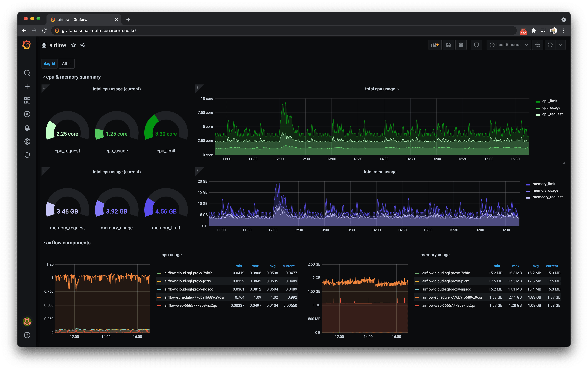The image size is (588, 370).
Task: Open the refresh interval dropdown arrow
Action: (560, 45)
